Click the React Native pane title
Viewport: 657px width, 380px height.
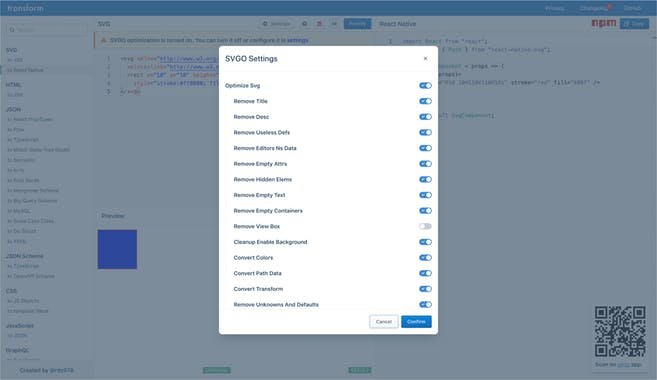click(x=398, y=24)
